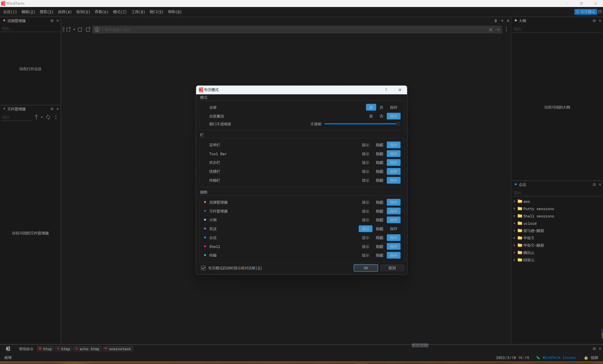
Task: Click the 专注模式 button at top right
Action: [586, 12]
